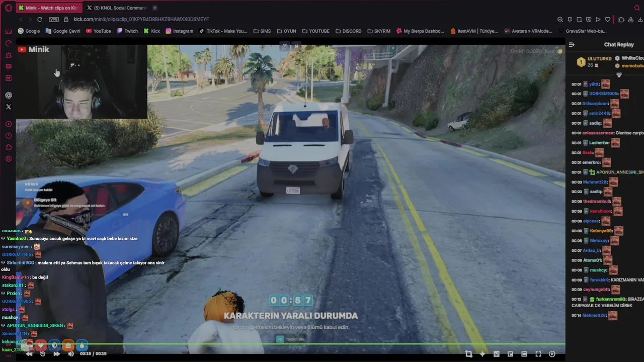Collapse the Chat Replay panel
The height and width of the screenshot is (362, 644).
pos(572,45)
